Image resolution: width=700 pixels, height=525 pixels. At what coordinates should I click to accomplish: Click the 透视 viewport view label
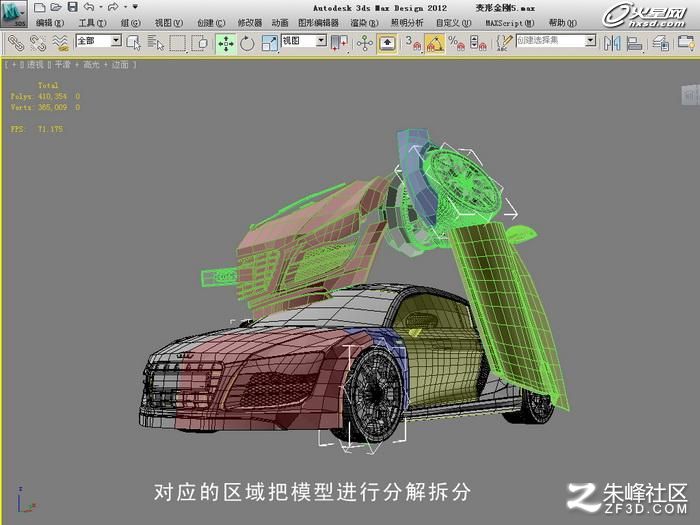point(35,65)
